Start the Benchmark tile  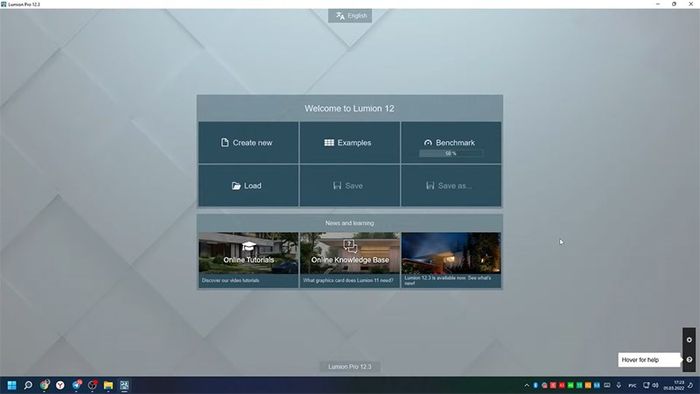point(451,143)
